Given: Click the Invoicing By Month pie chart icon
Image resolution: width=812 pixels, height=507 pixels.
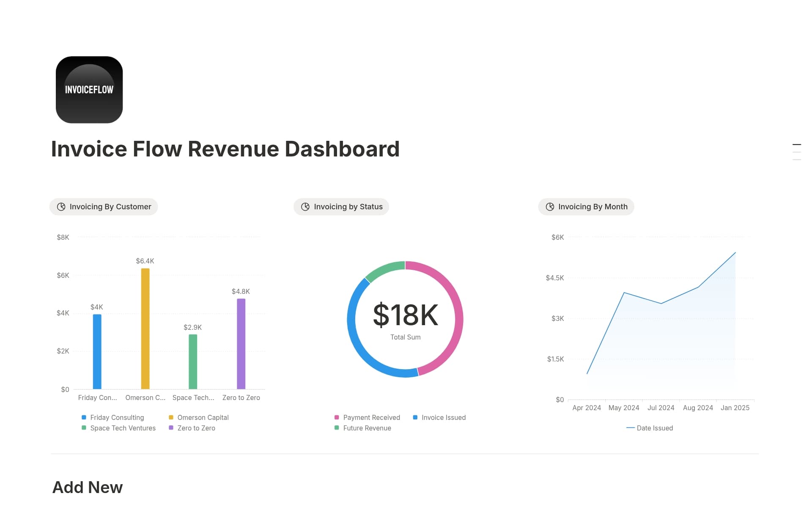Looking at the screenshot, I should [x=549, y=207].
